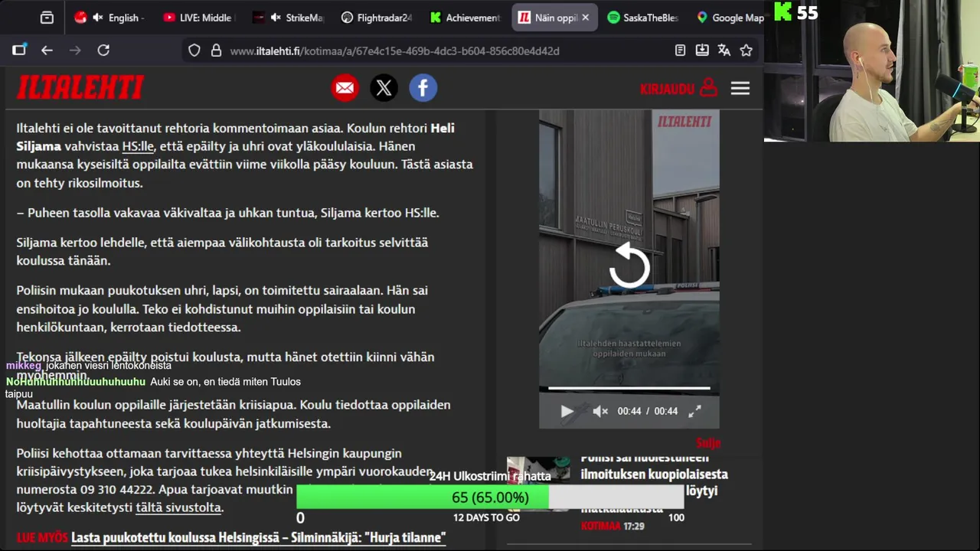The height and width of the screenshot is (551, 980).
Task: Click the 12 DAYS TO GO overlay text
Action: click(x=486, y=517)
